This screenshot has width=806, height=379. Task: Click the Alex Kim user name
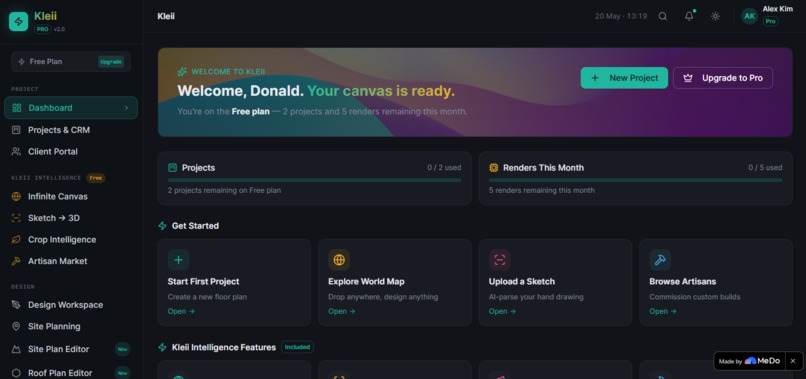(777, 9)
